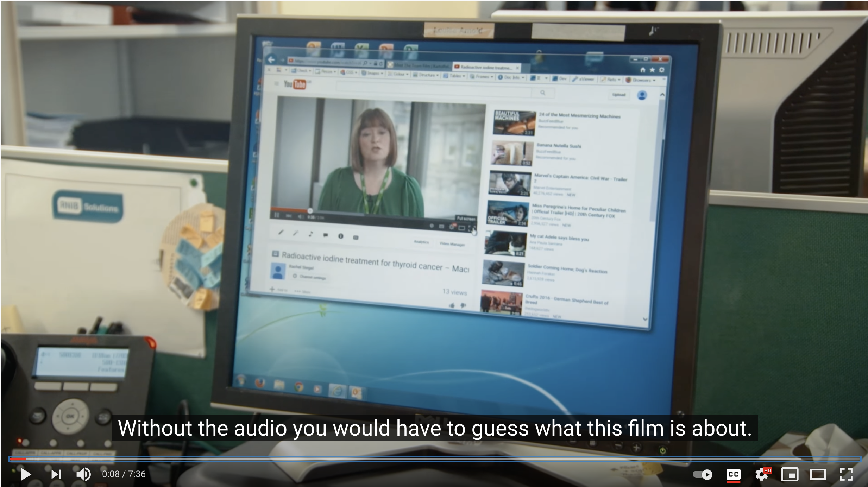The height and width of the screenshot is (487, 868).
Task: Click the Internet Explorer icon on filmed taskbar
Action: (x=337, y=391)
